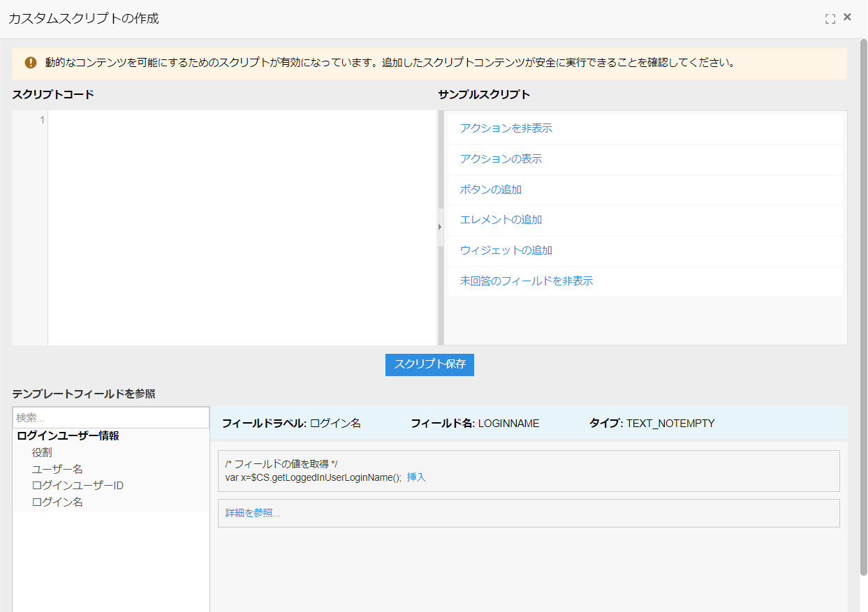Select the アクションを非表示 sample script
This screenshot has height=612, width=868.
point(506,128)
